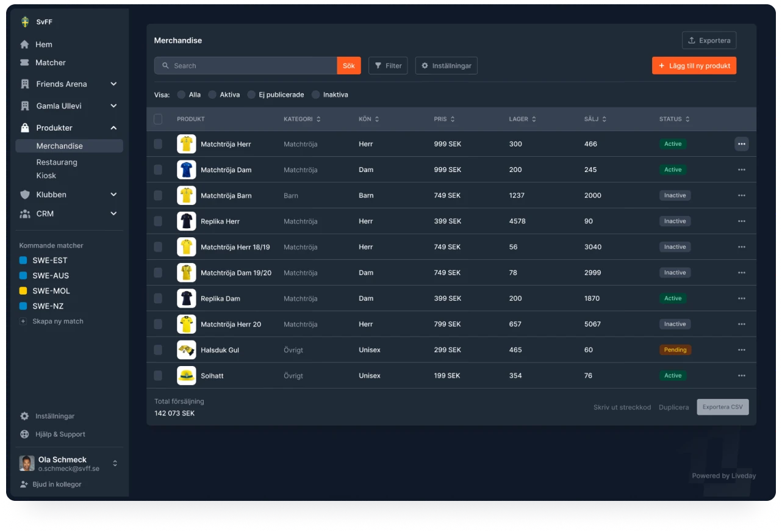Screen dimensions: 782x532
Task: Click the sidebar Inställningar gear icon
Action: coord(24,416)
